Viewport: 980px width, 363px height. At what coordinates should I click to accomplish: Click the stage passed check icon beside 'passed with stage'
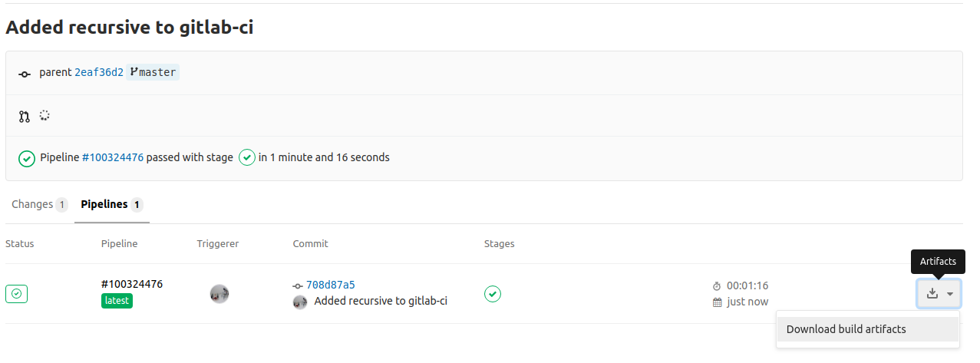coord(246,157)
